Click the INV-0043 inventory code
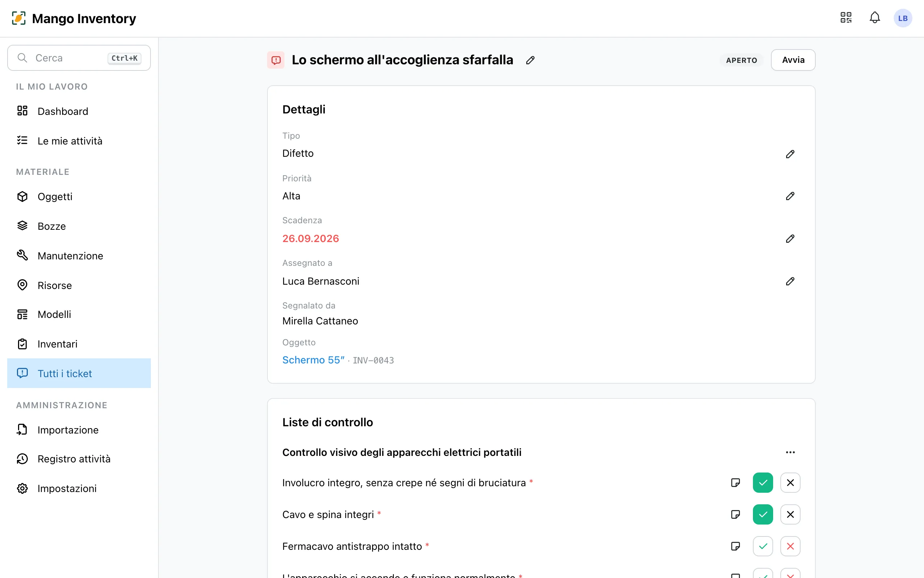The image size is (924, 578). pyautogui.click(x=373, y=361)
